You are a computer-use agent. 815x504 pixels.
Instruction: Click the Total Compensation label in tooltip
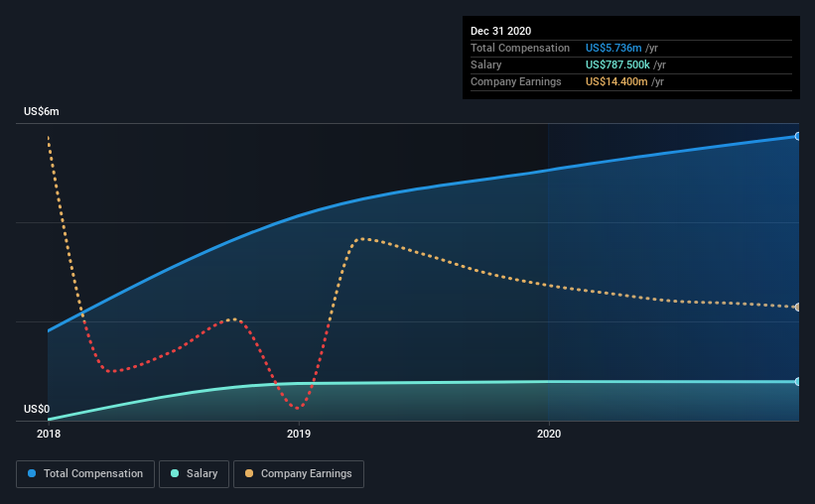(x=520, y=48)
